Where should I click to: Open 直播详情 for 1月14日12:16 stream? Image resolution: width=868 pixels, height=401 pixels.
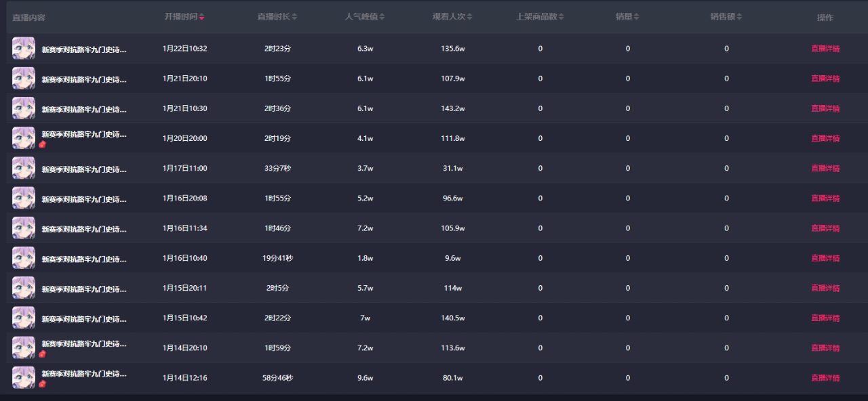pyautogui.click(x=825, y=378)
